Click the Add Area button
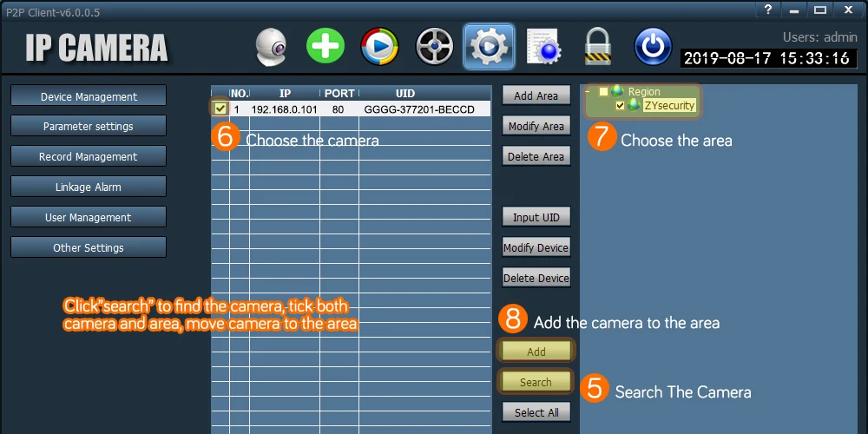The height and width of the screenshot is (434, 868). pos(536,95)
